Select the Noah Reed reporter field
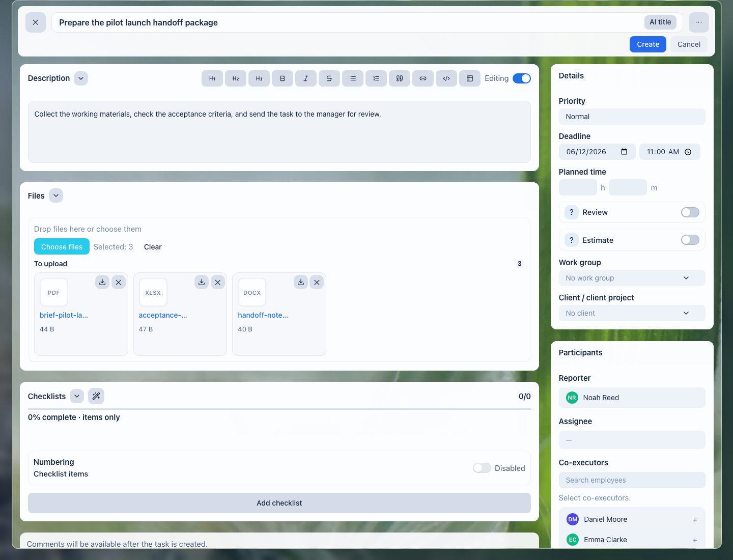The height and width of the screenshot is (560, 733). [x=632, y=398]
